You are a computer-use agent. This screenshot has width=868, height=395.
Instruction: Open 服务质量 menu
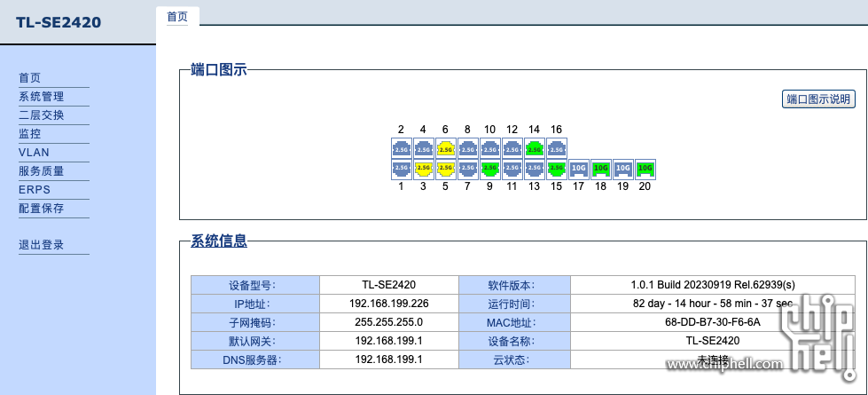pyautogui.click(x=42, y=171)
